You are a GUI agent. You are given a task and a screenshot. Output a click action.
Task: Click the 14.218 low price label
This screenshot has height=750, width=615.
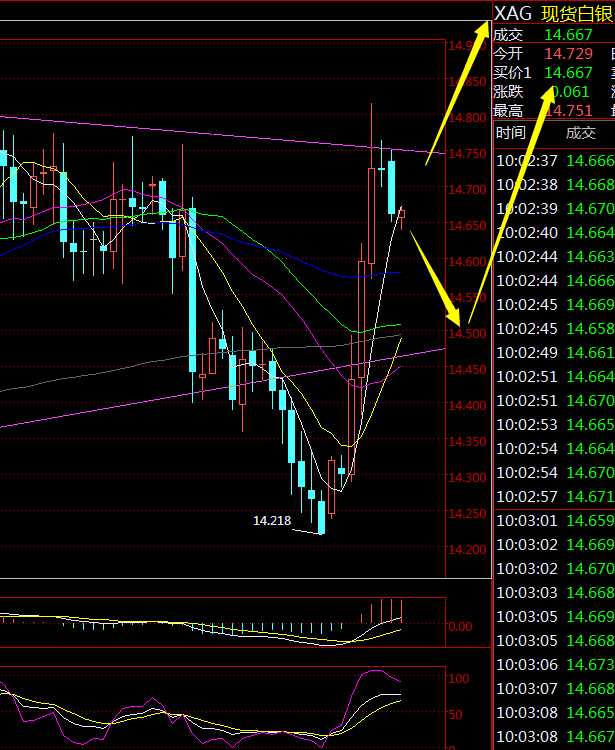[x=272, y=520]
